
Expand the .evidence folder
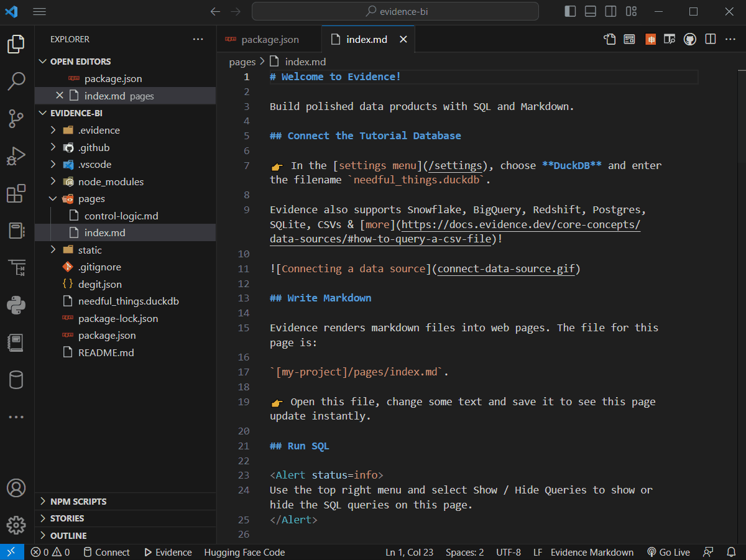[54, 130]
